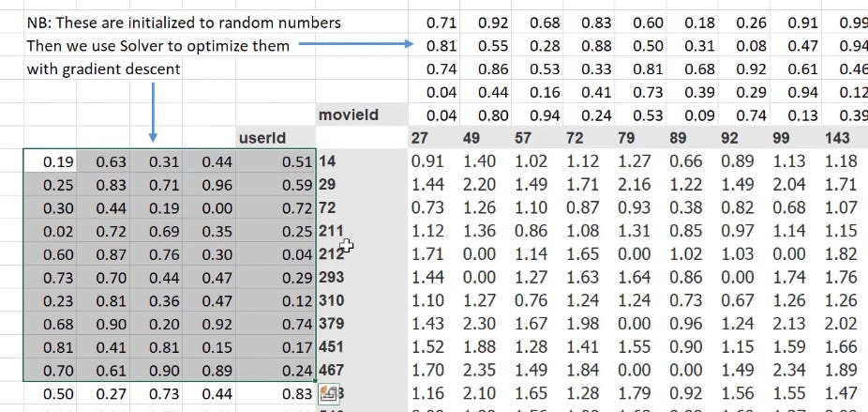Select user ID cell 379
The image size is (868, 412).
pos(333,325)
